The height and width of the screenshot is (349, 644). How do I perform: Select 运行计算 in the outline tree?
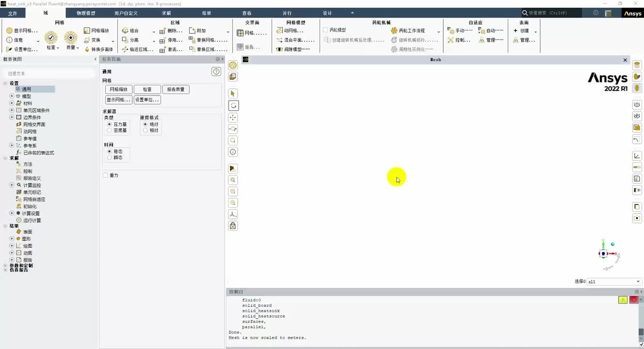[x=32, y=221]
